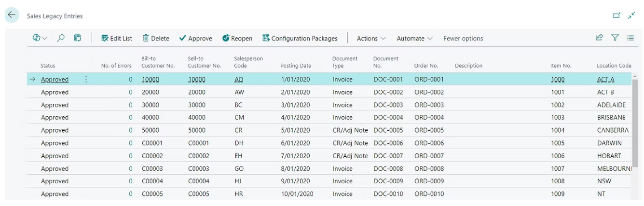Expand the Actions menu

371,38
